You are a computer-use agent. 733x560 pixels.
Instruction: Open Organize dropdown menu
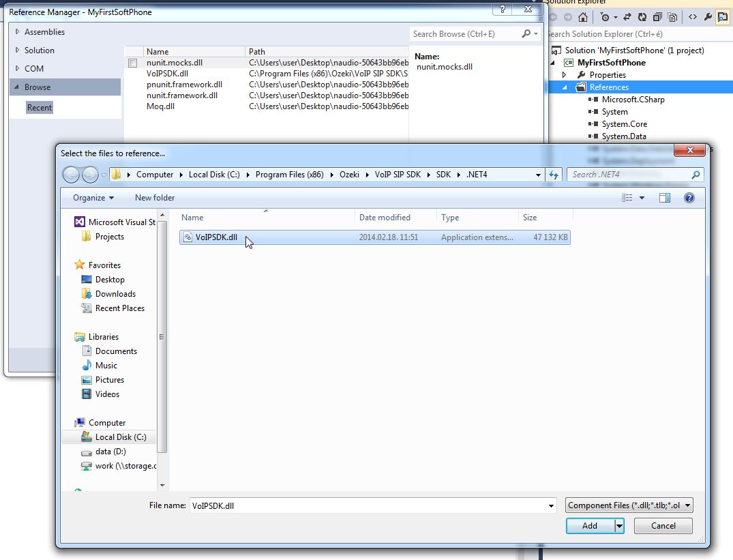click(93, 198)
